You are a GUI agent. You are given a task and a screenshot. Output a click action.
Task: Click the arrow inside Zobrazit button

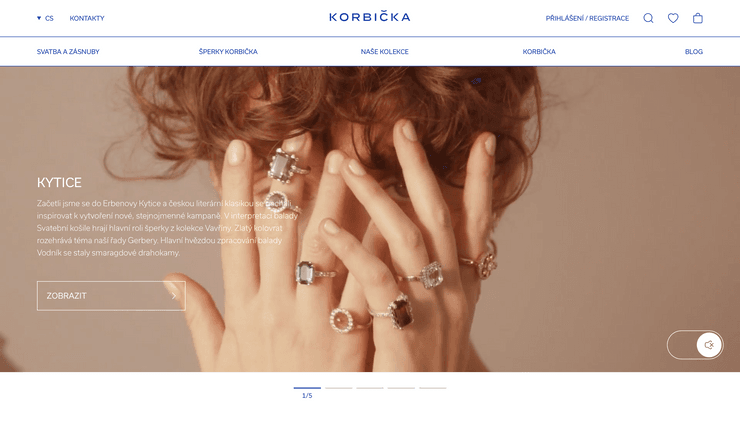pyautogui.click(x=174, y=296)
